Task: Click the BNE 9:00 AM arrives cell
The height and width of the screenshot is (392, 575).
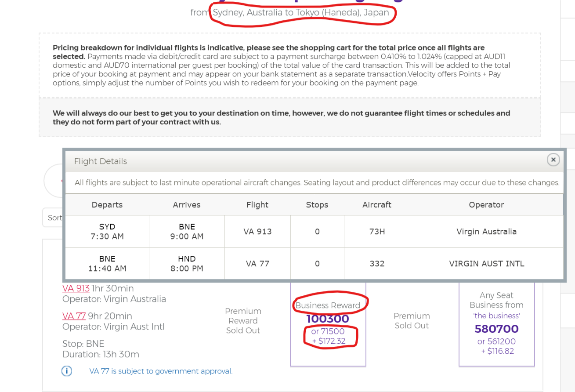Action: 187,232
